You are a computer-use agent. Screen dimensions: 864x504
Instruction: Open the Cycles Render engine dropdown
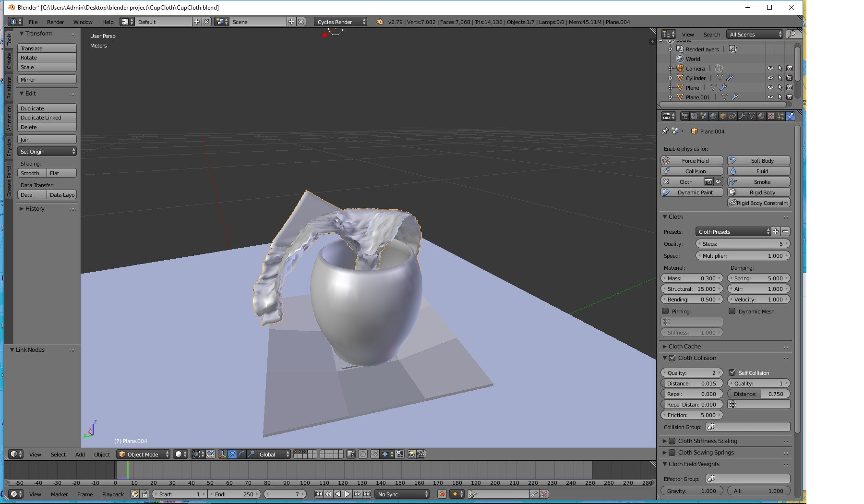[x=341, y=22]
